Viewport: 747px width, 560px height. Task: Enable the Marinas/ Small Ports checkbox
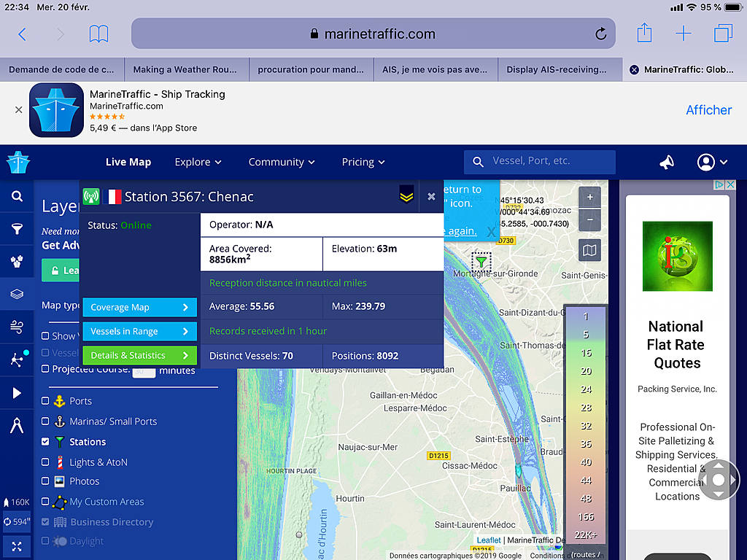pyautogui.click(x=45, y=421)
